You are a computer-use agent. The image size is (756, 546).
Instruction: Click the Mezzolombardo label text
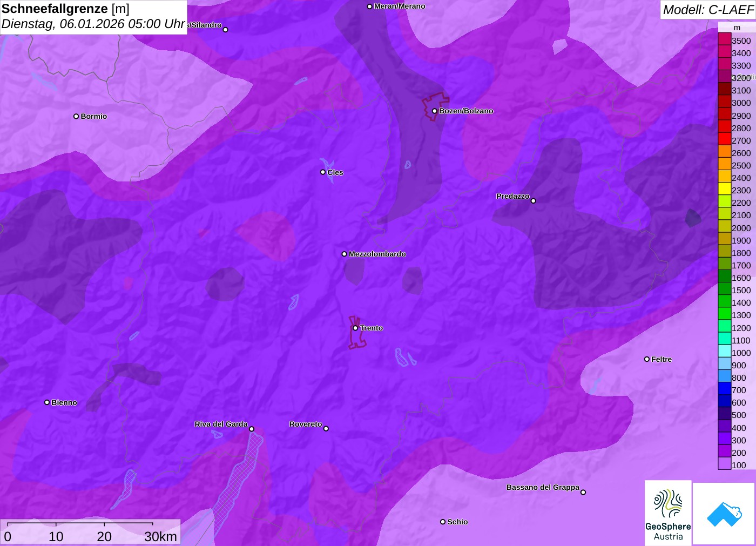coord(377,254)
